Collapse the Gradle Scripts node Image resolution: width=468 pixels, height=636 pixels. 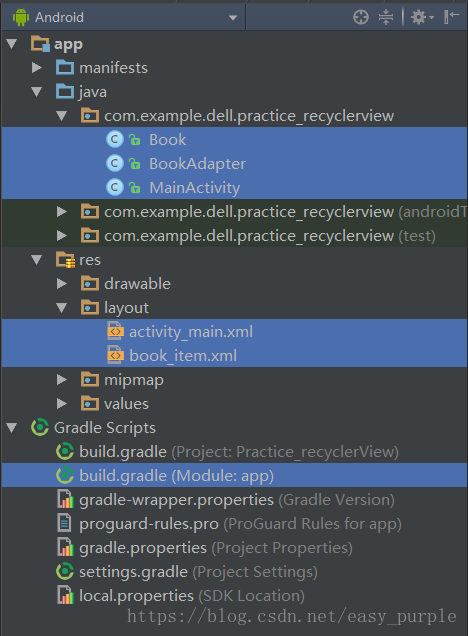click(x=12, y=428)
